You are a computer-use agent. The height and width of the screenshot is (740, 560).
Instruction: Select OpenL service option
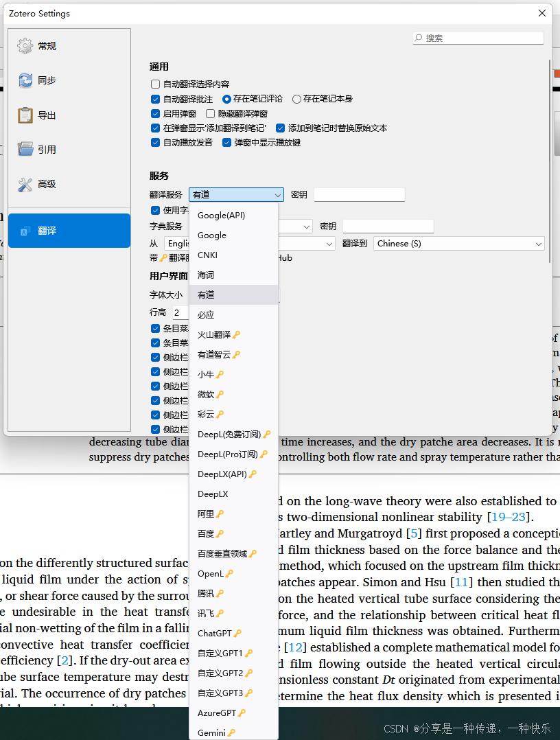pyautogui.click(x=233, y=573)
